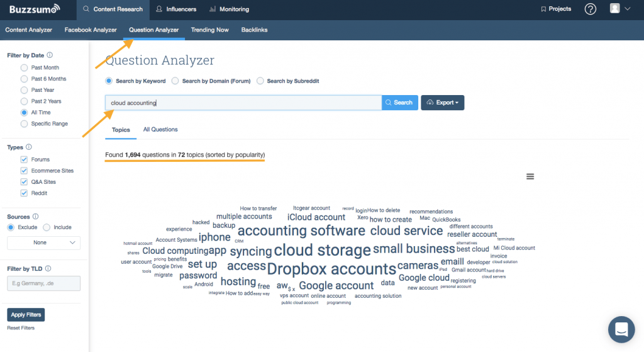Click the Buzzsumo logo
644x352 pixels.
coord(35,9)
